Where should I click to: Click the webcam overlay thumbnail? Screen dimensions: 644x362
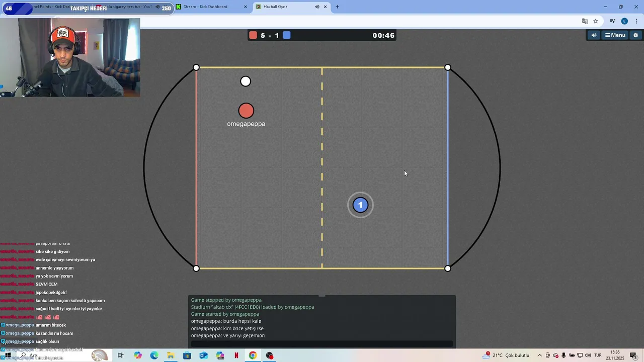pyautogui.click(x=70, y=57)
